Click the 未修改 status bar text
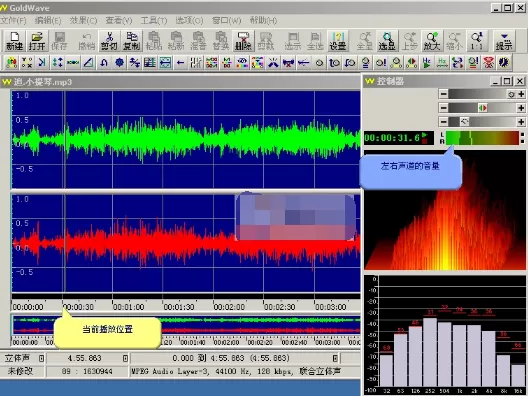The image size is (528, 396). (21, 371)
